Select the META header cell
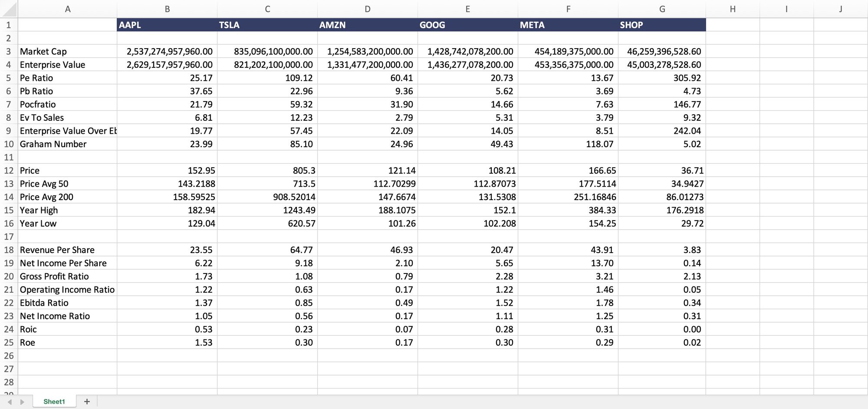Image resolution: width=868 pixels, height=409 pixels. [x=568, y=25]
